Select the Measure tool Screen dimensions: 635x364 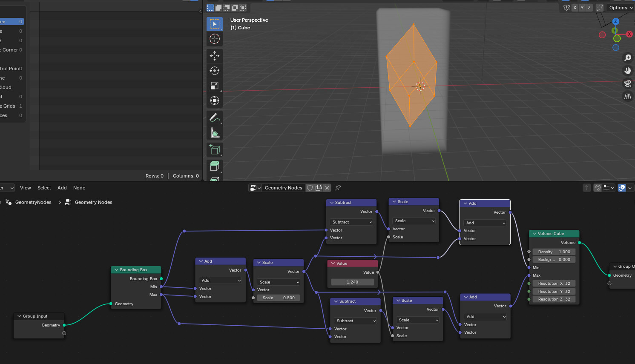(x=215, y=132)
